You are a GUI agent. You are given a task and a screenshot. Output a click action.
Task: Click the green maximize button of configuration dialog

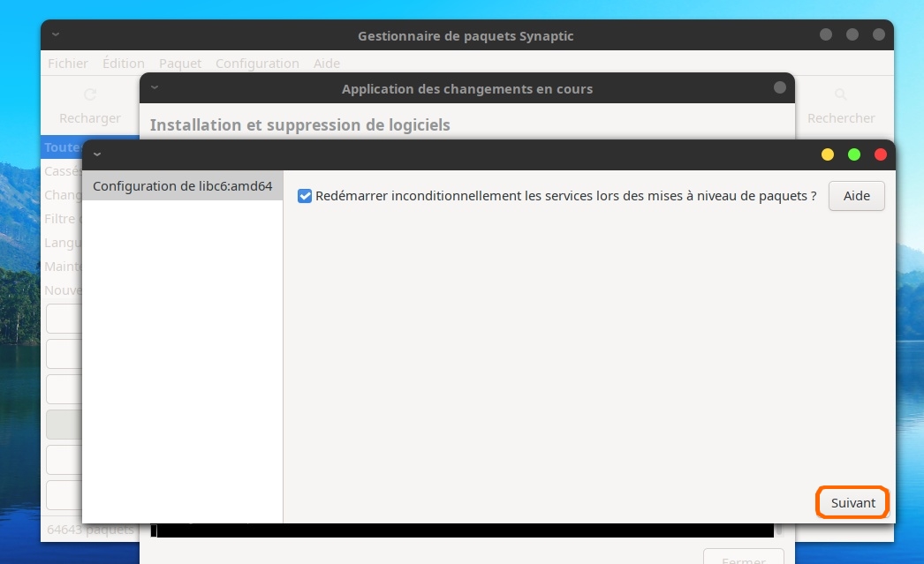click(x=854, y=154)
